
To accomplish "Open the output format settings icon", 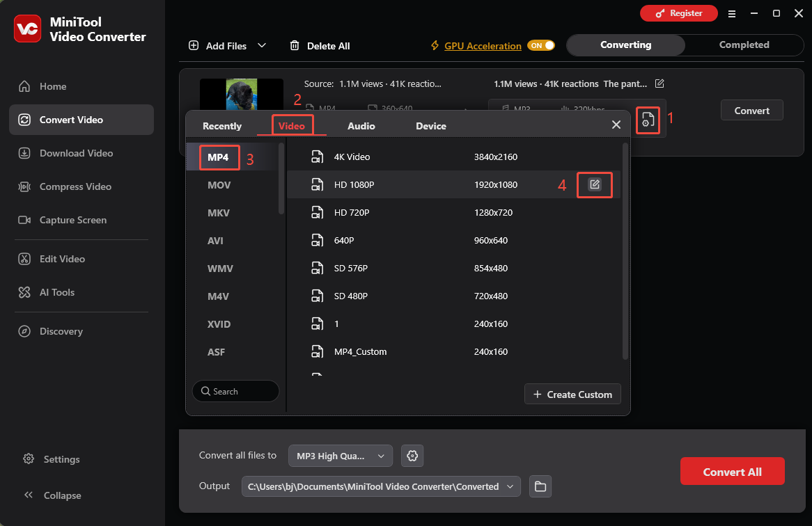I will 648,120.
